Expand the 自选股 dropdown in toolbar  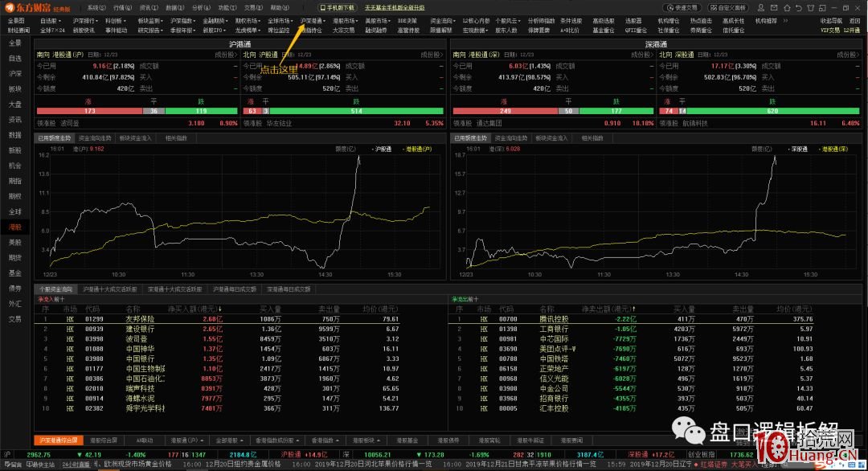pyautogui.click(x=51, y=21)
